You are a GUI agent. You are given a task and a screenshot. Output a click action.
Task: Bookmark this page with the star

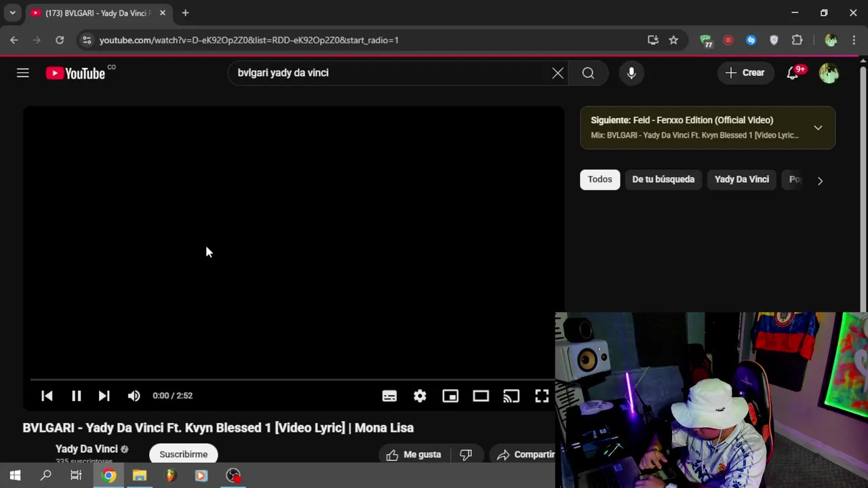(x=673, y=40)
